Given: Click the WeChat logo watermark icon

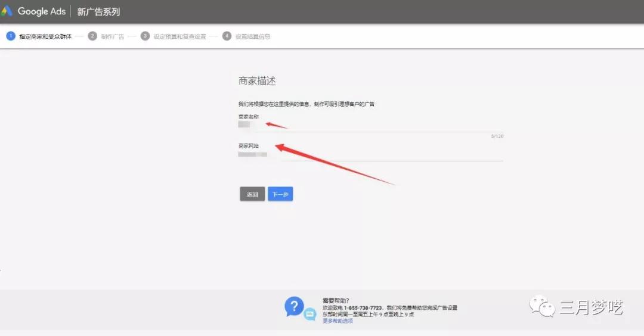Looking at the screenshot, I should [541, 307].
